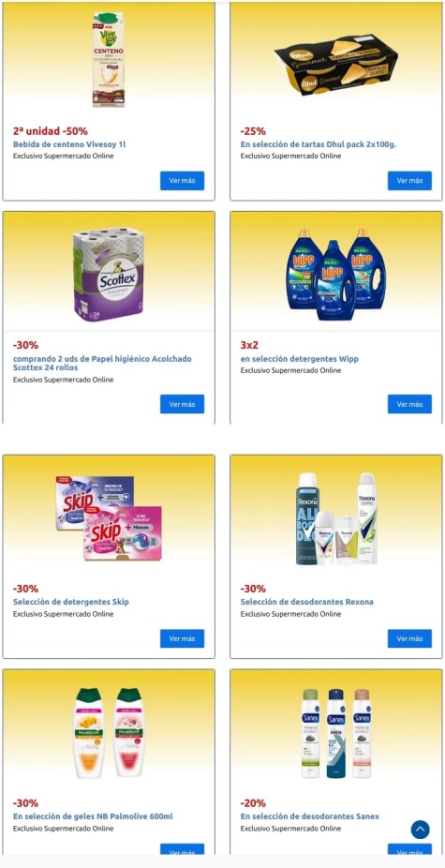The height and width of the screenshot is (868, 445).
Task: Select the Sanex deodorant sprays image
Action: pos(336,733)
